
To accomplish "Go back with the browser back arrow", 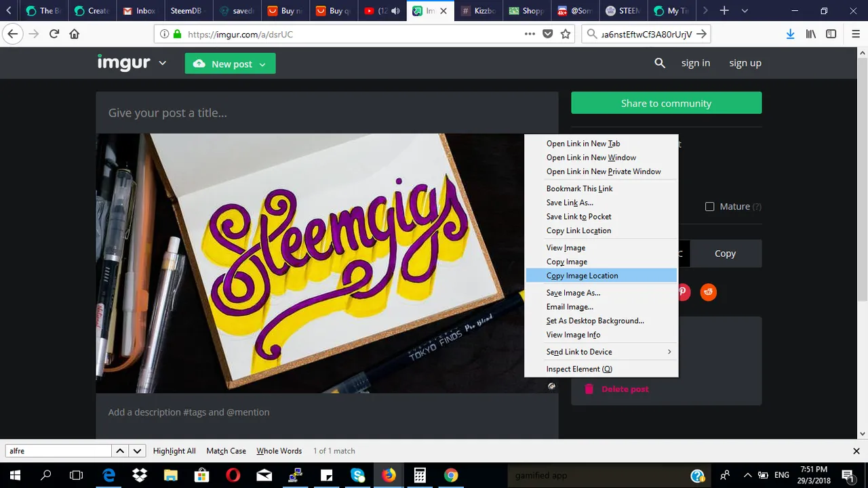I will (x=13, y=34).
